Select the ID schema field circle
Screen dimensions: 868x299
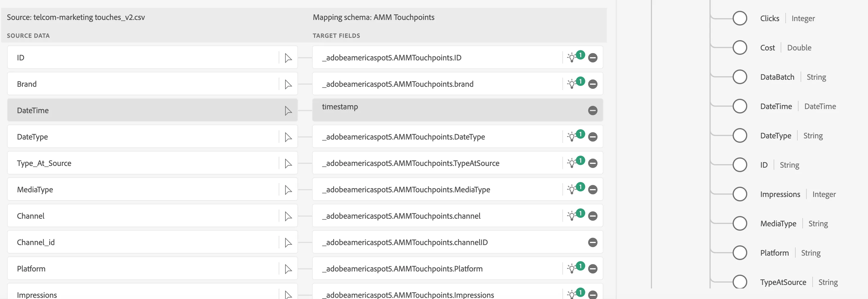coord(740,165)
